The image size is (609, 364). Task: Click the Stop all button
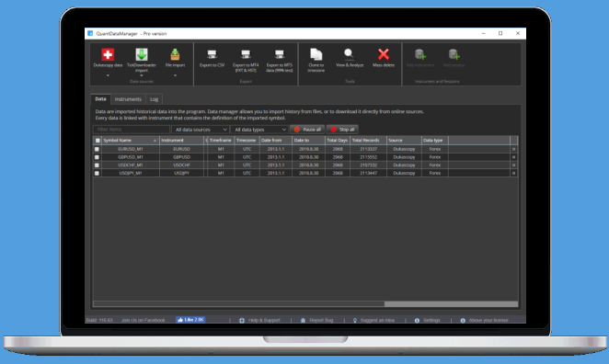342,130
